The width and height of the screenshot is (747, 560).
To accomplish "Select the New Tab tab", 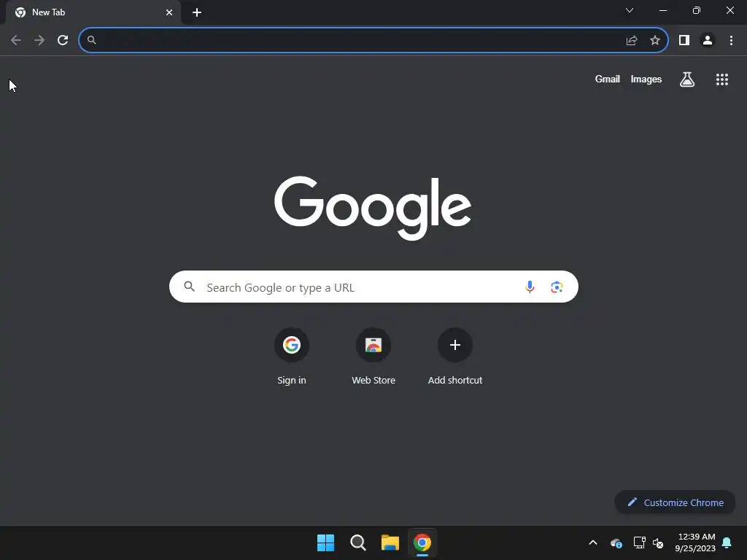I will point(93,12).
